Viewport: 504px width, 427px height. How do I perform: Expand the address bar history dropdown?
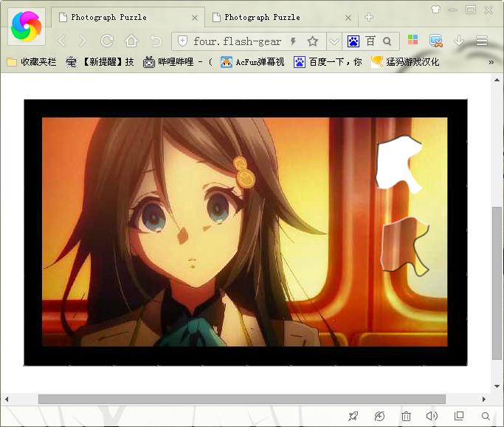pyautogui.click(x=334, y=41)
